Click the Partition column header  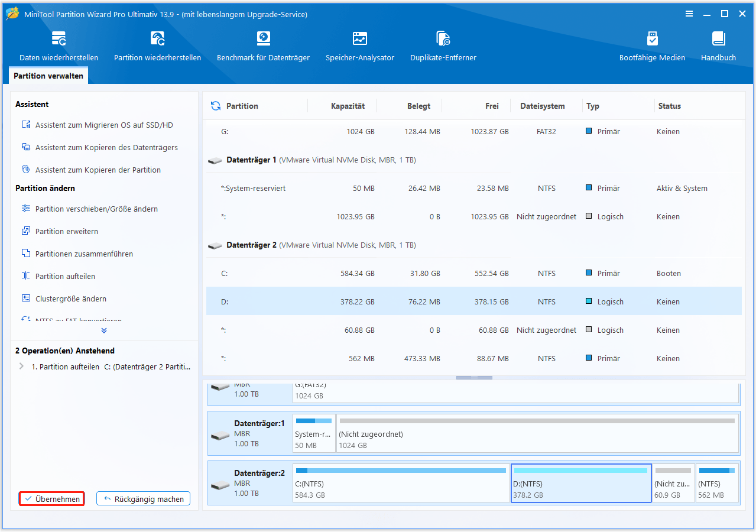click(242, 106)
